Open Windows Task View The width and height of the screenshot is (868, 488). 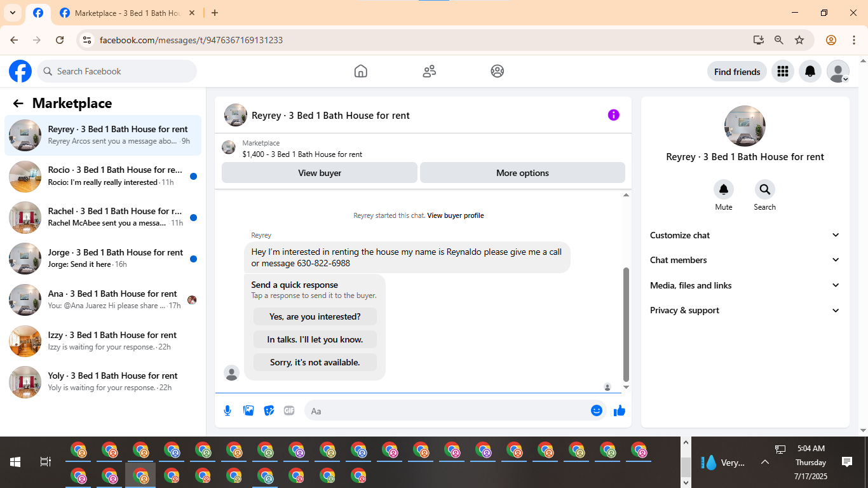click(46, 462)
